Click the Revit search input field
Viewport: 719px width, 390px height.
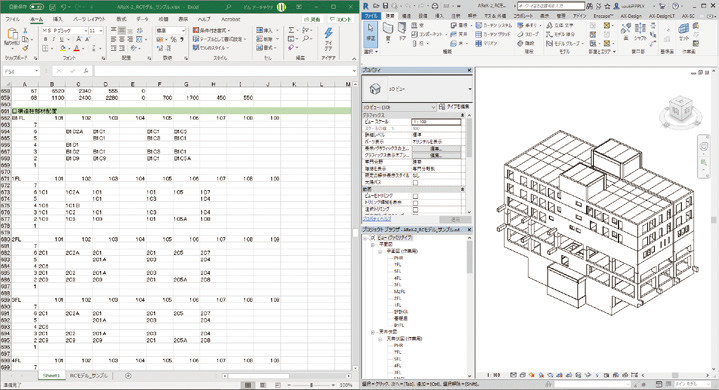551,6
